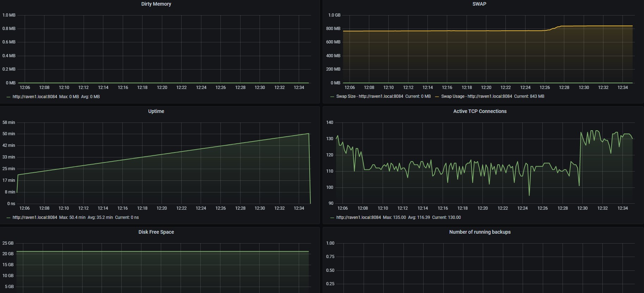Click the "15 GB" label on Disk Free Space axis
The image size is (644, 293).
pos(8,265)
